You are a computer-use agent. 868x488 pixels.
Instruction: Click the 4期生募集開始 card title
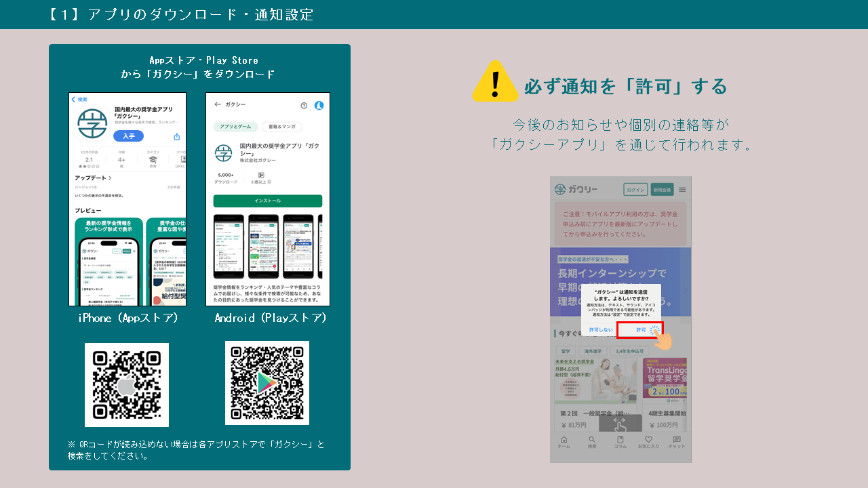tap(667, 413)
